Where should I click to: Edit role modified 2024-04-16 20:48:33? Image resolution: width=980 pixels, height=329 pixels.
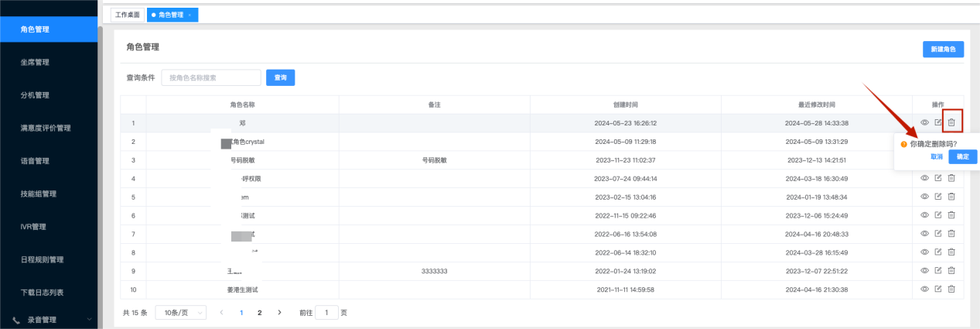pyautogui.click(x=938, y=234)
